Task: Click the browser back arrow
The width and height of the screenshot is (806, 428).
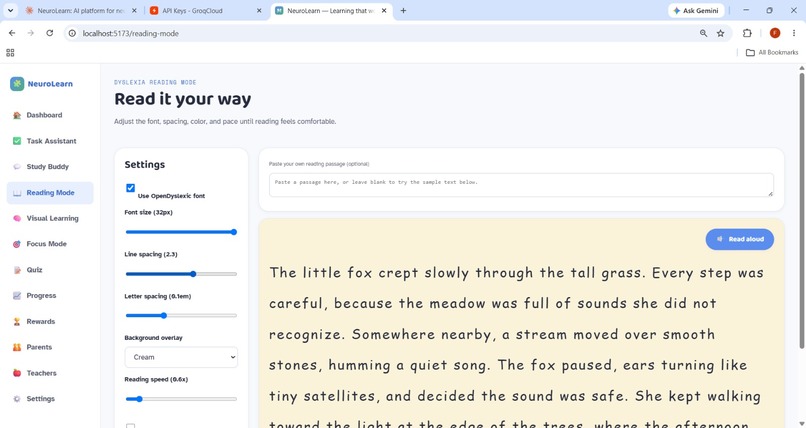Action: click(x=12, y=33)
